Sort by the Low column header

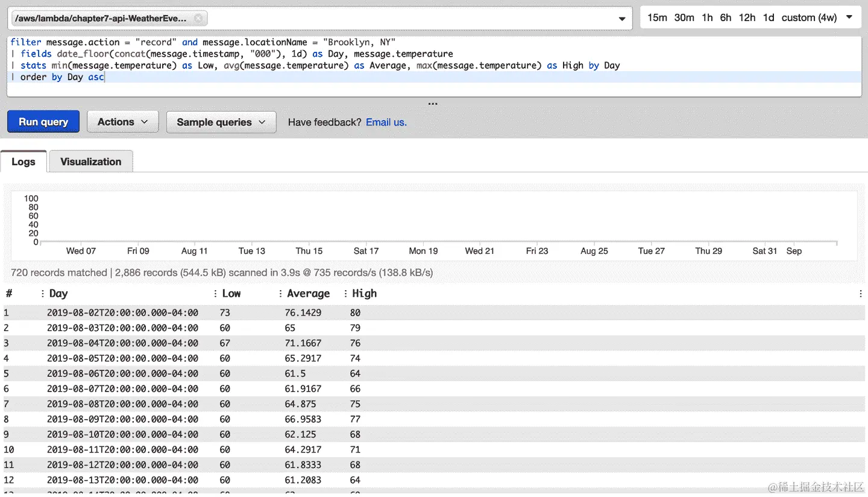click(x=231, y=294)
